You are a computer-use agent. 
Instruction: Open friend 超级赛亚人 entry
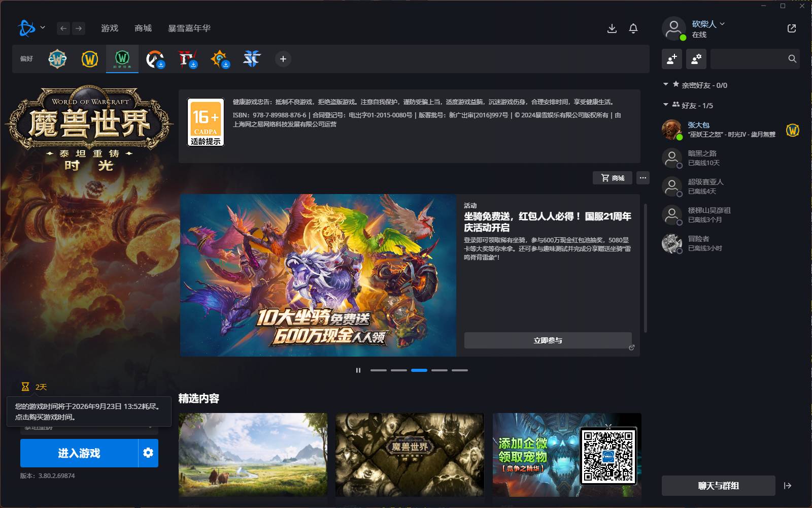click(x=731, y=186)
